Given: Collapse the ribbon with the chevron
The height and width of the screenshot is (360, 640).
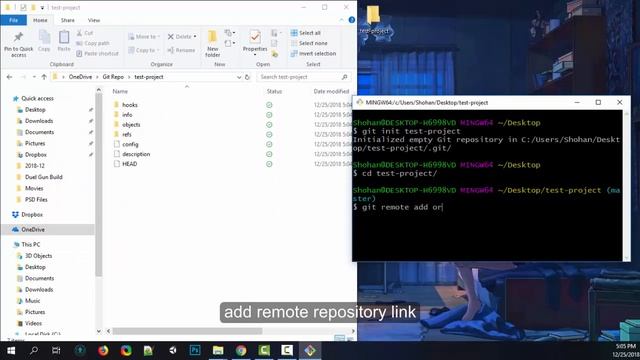Looking at the screenshot, I should (341, 20).
